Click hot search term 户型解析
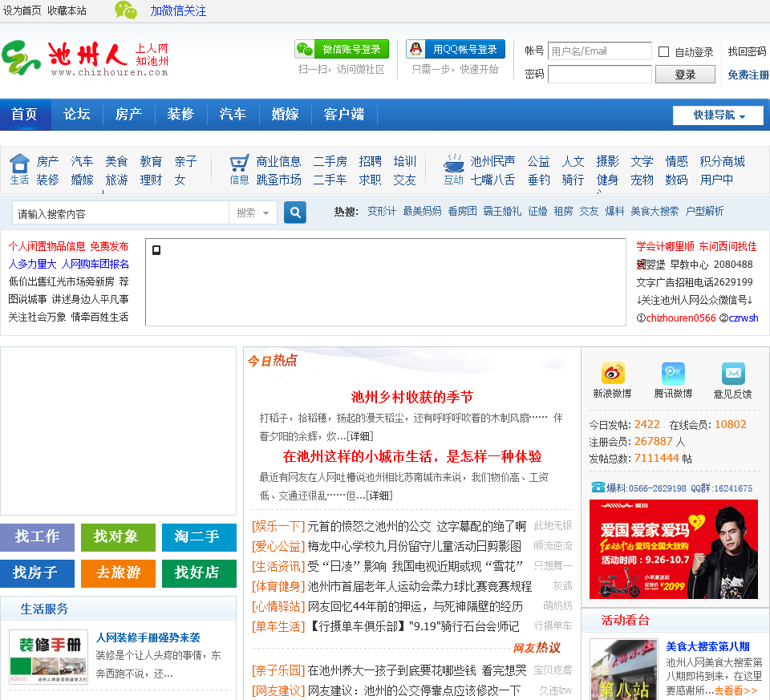Screen dimensions: 770x700 [704, 212]
